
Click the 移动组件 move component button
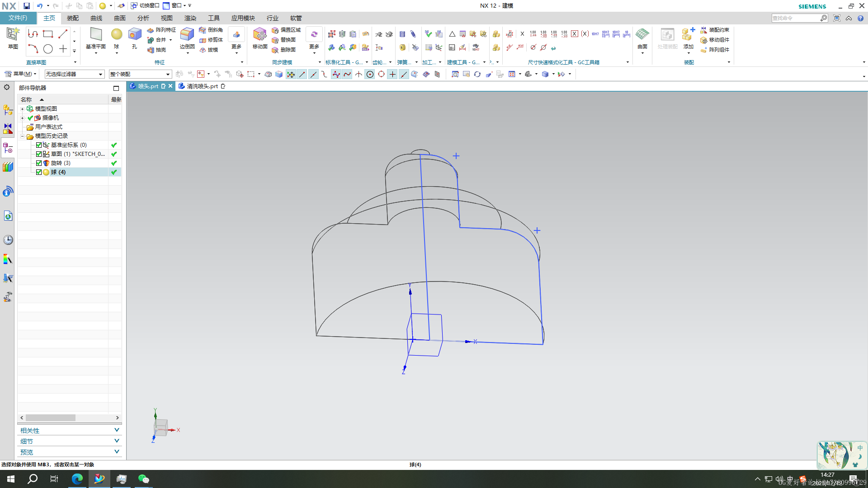click(x=715, y=40)
